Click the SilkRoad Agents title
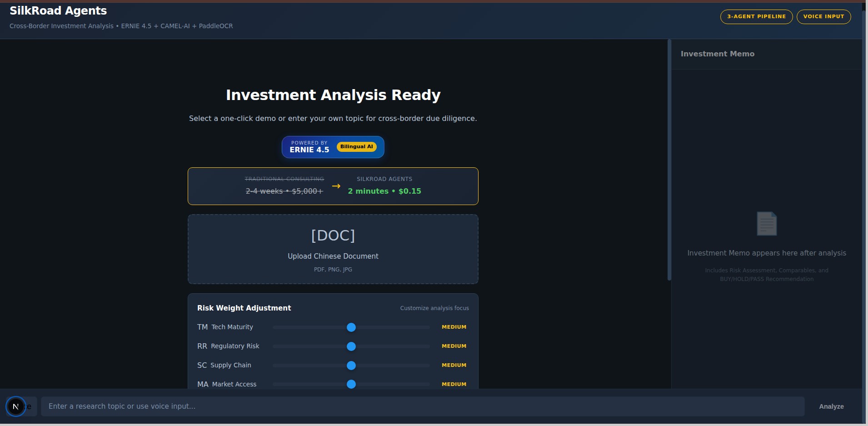This screenshot has height=426, width=868. (58, 11)
